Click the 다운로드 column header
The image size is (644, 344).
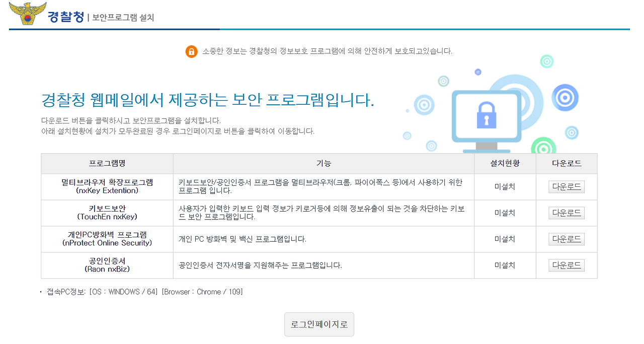click(x=567, y=164)
